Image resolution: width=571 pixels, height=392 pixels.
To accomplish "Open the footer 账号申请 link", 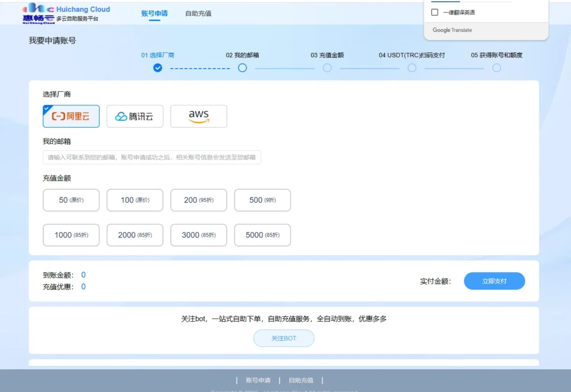I will (x=258, y=380).
